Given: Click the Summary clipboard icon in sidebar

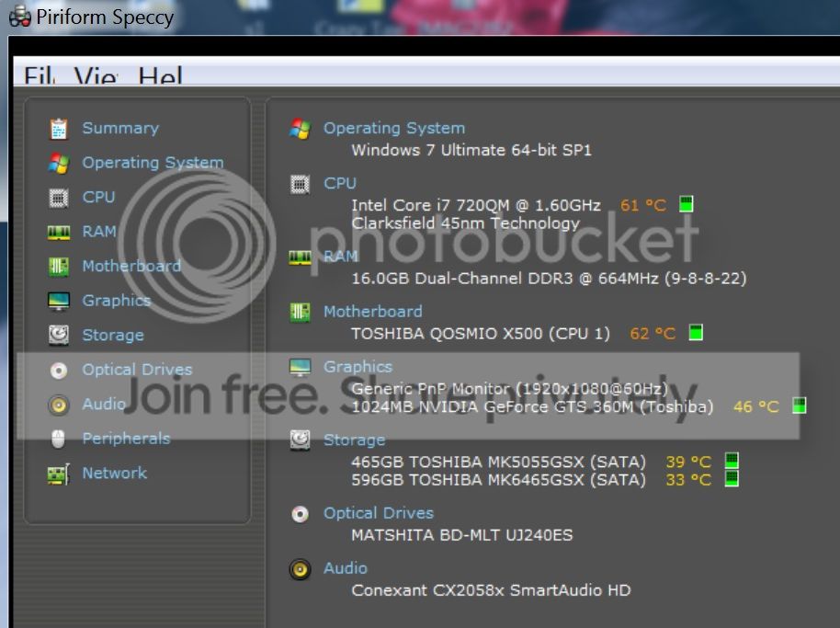Looking at the screenshot, I should [59, 129].
